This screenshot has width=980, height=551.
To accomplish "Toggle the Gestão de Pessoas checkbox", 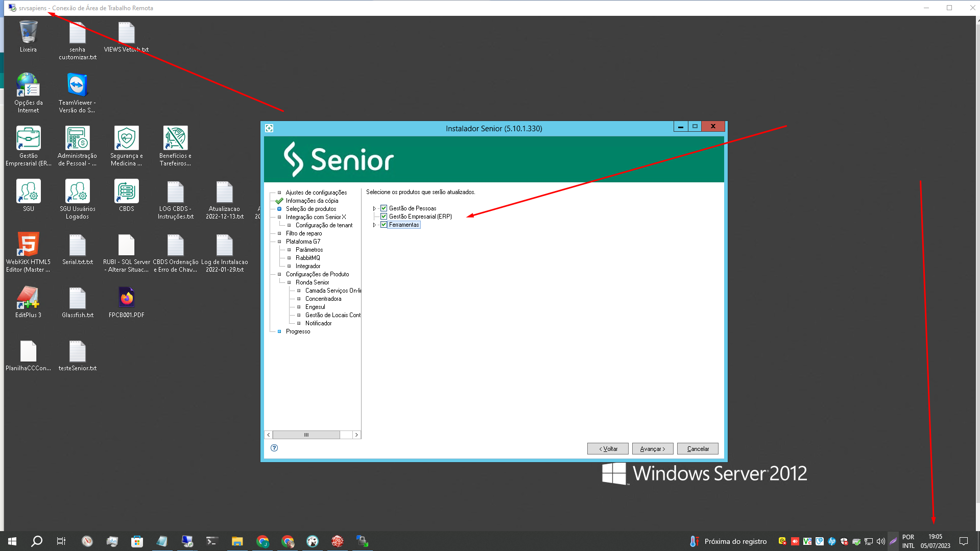I will point(384,208).
